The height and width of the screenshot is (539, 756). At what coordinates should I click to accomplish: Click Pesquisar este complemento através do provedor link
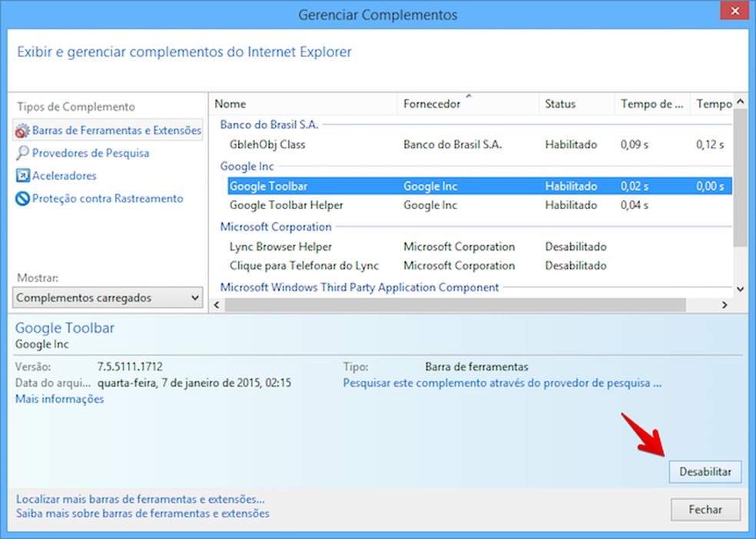click(x=502, y=383)
